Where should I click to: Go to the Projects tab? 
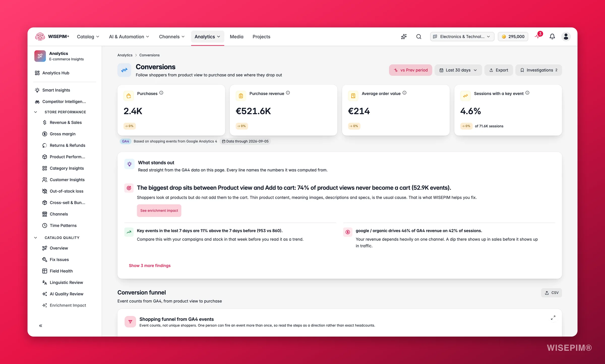[x=261, y=37]
